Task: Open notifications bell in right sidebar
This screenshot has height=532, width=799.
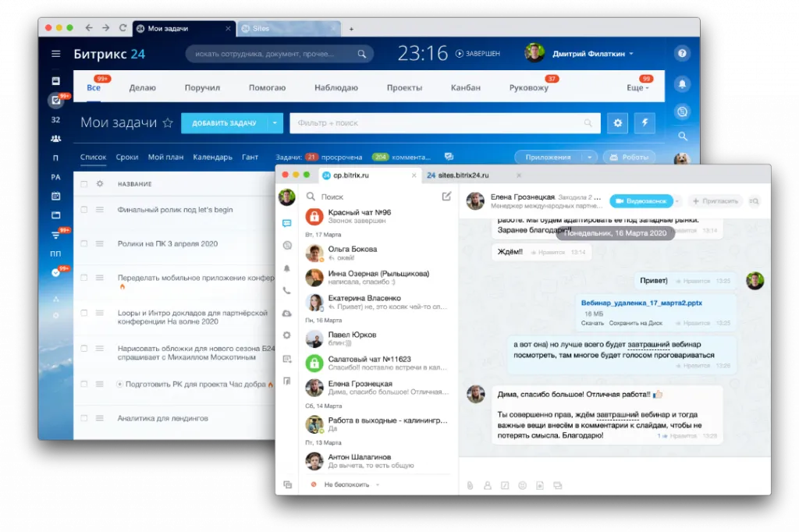Action: coord(682,84)
